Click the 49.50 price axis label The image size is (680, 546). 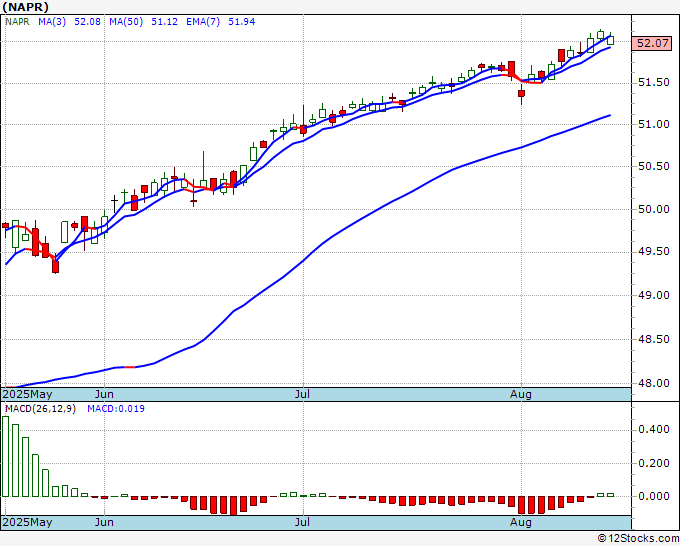(x=654, y=252)
